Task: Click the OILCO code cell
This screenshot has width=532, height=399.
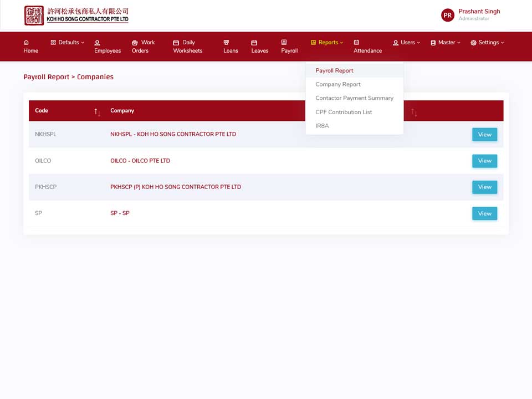Action: (43, 161)
